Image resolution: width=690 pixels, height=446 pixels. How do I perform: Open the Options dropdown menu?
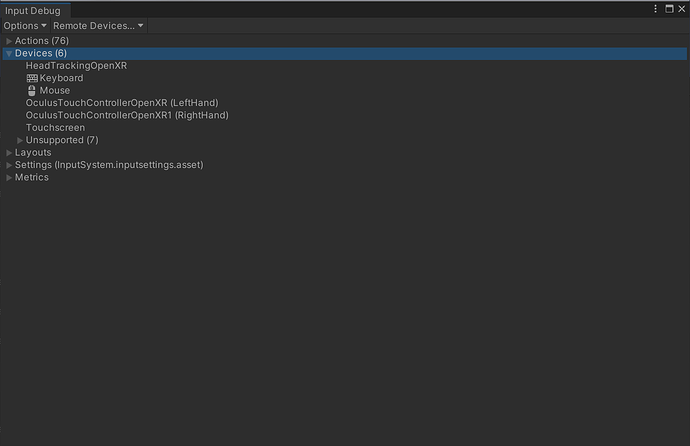click(25, 25)
